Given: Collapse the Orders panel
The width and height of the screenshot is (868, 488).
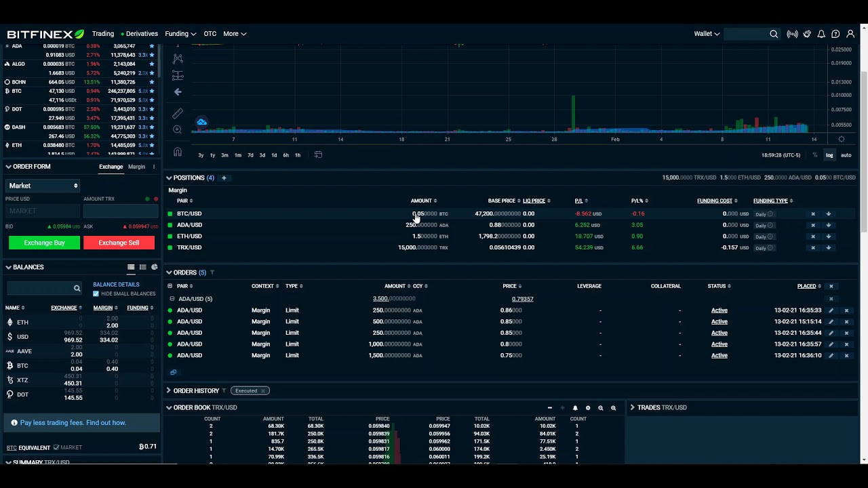Looking at the screenshot, I should (169, 272).
